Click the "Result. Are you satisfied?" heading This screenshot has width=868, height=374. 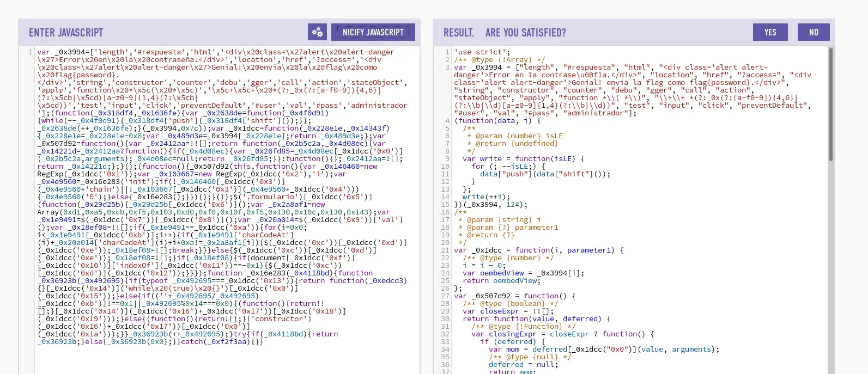tap(505, 33)
